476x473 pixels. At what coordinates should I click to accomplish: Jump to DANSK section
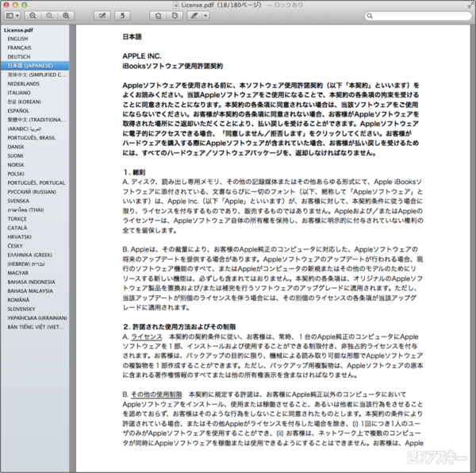(x=16, y=147)
